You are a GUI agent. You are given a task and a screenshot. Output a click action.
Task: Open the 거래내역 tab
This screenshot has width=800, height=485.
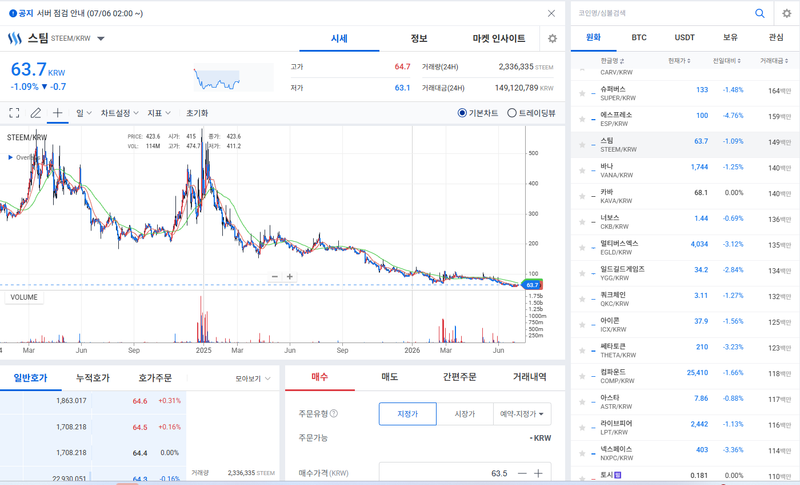530,377
